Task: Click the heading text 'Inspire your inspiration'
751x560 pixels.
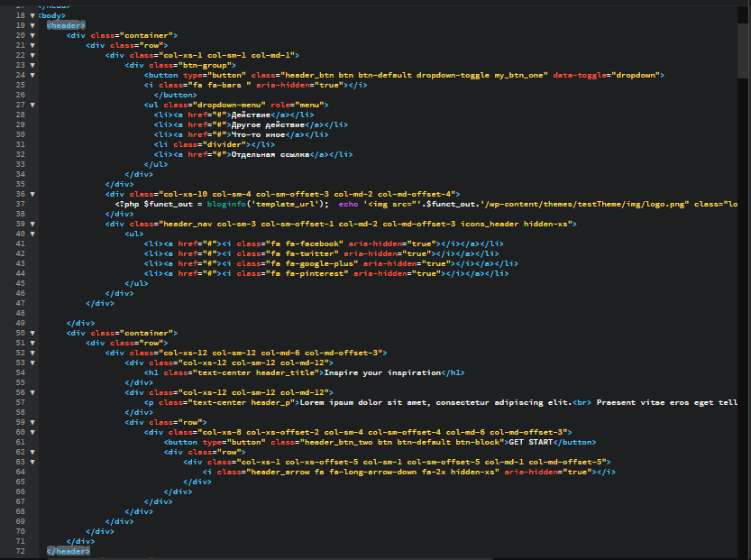Action: pos(382,372)
